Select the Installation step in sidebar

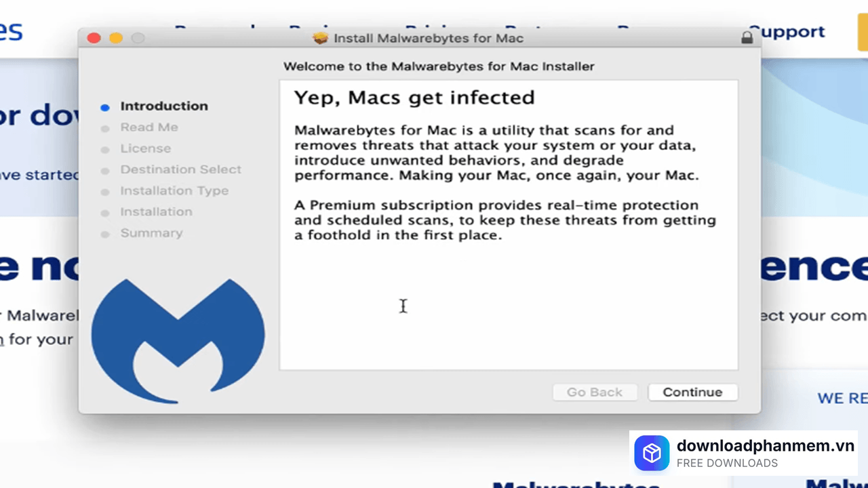pyautogui.click(x=156, y=212)
